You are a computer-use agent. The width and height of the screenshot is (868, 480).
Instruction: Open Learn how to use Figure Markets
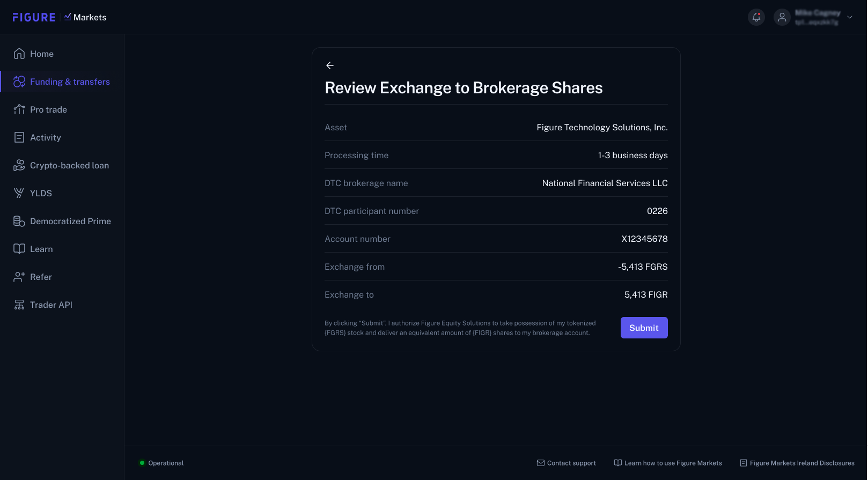[673, 463]
